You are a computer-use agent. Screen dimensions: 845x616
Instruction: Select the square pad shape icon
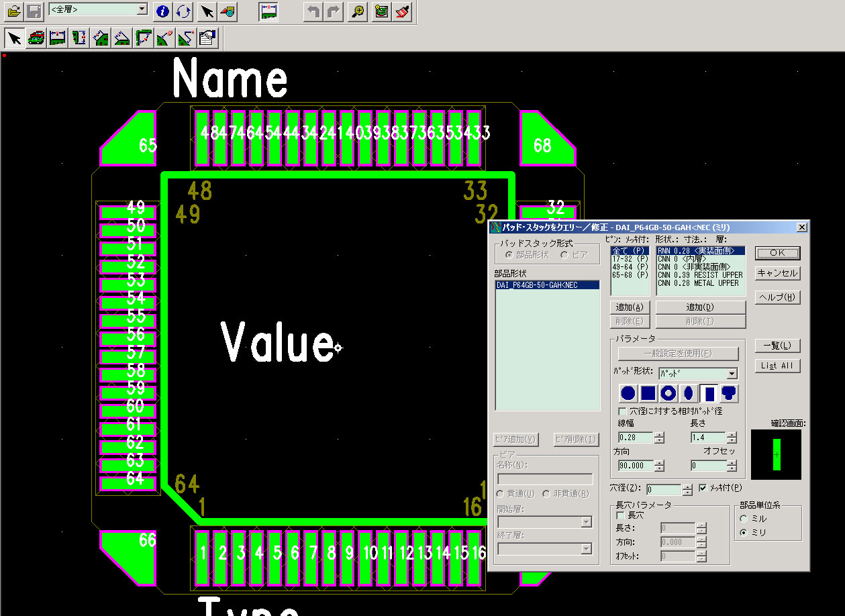(x=648, y=393)
